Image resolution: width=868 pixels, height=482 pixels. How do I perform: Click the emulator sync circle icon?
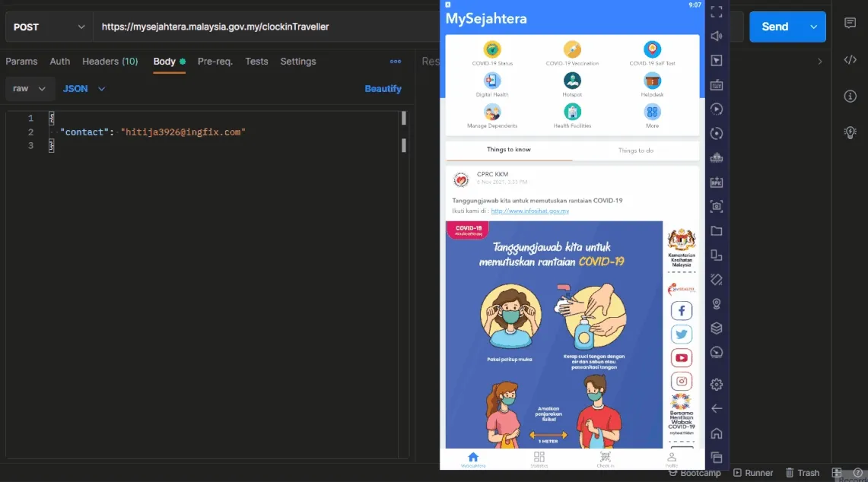(x=717, y=133)
